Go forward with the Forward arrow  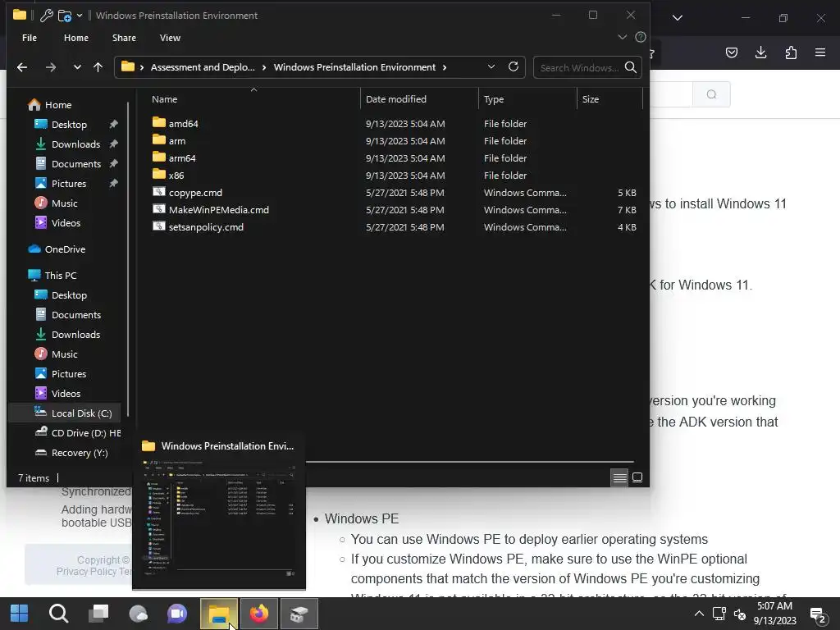(50, 67)
